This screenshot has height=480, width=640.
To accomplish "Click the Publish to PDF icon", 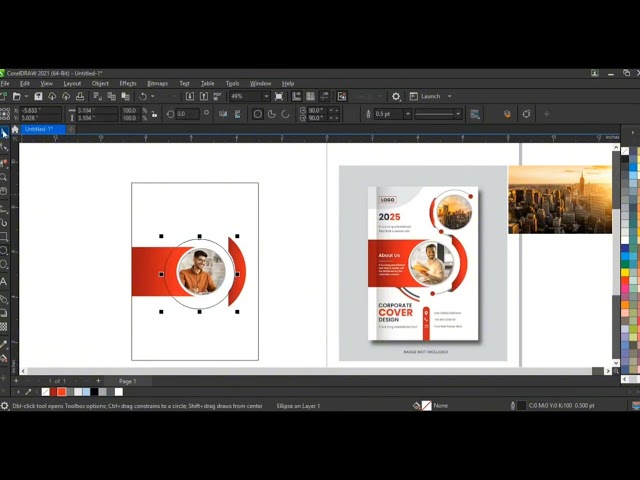I will pos(217,96).
